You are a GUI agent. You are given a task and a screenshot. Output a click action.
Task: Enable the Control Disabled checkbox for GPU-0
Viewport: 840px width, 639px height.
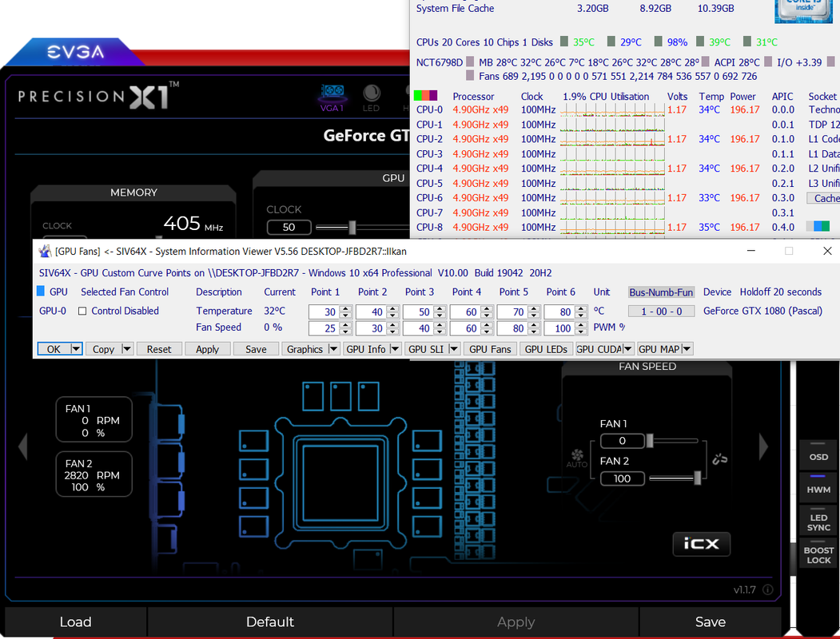(82, 311)
